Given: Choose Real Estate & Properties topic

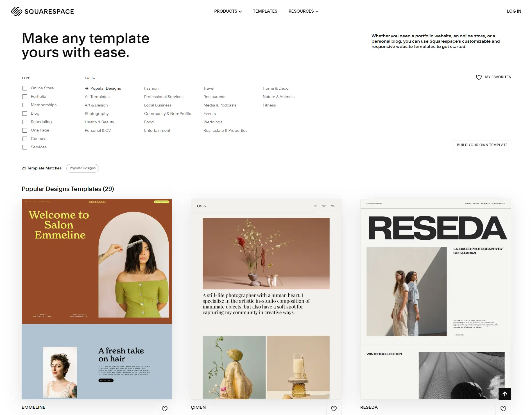Looking at the screenshot, I should (225, 130).
